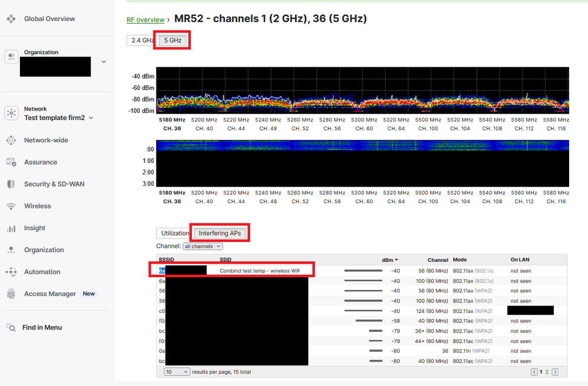This screenshot has height=386, width=588.
Task: Go back to RF overview link
Action: tap(145, 20)
